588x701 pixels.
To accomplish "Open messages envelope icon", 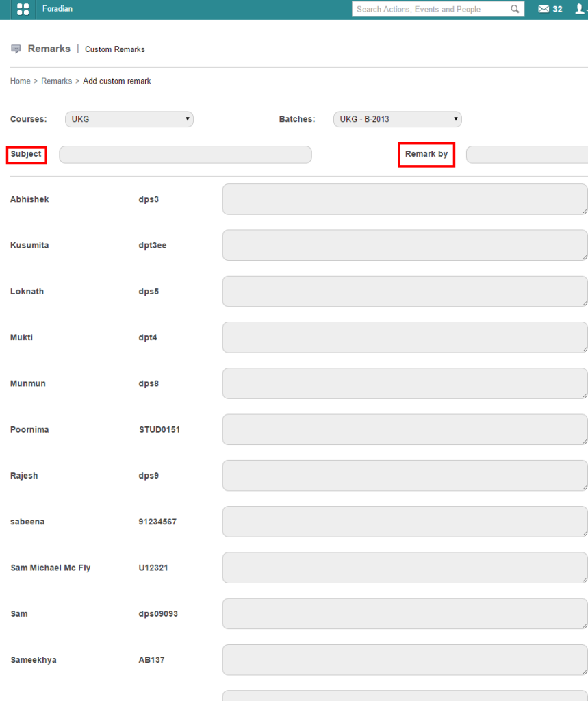I will tap(544, 10).
